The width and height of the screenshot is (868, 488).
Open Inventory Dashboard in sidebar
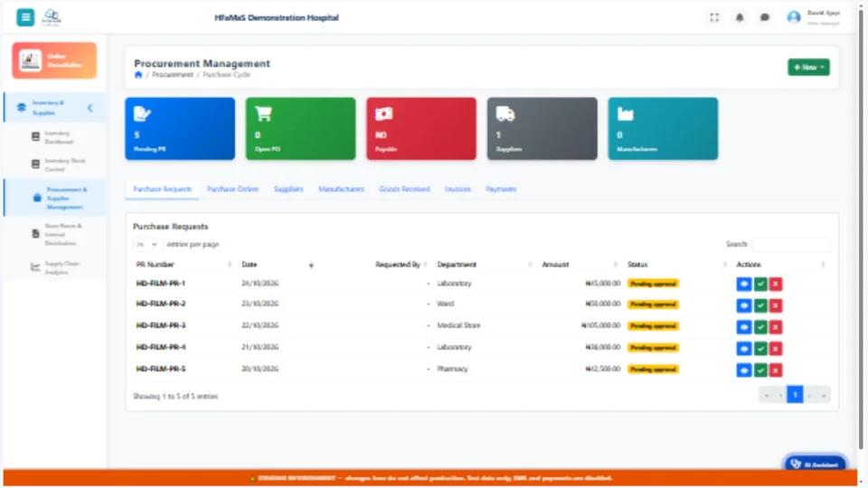[x=54, y=137]
